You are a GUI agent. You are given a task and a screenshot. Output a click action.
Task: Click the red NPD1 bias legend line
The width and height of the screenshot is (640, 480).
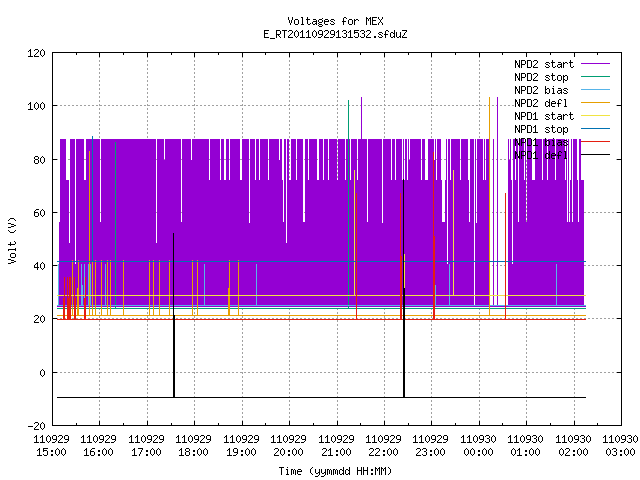pos(595,142)
